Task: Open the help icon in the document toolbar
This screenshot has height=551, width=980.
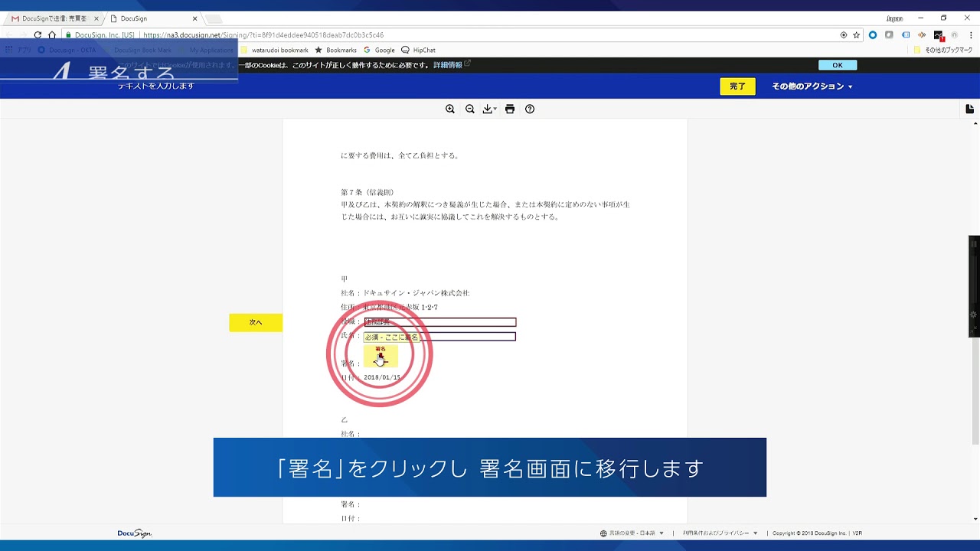Action: point(530,109)
